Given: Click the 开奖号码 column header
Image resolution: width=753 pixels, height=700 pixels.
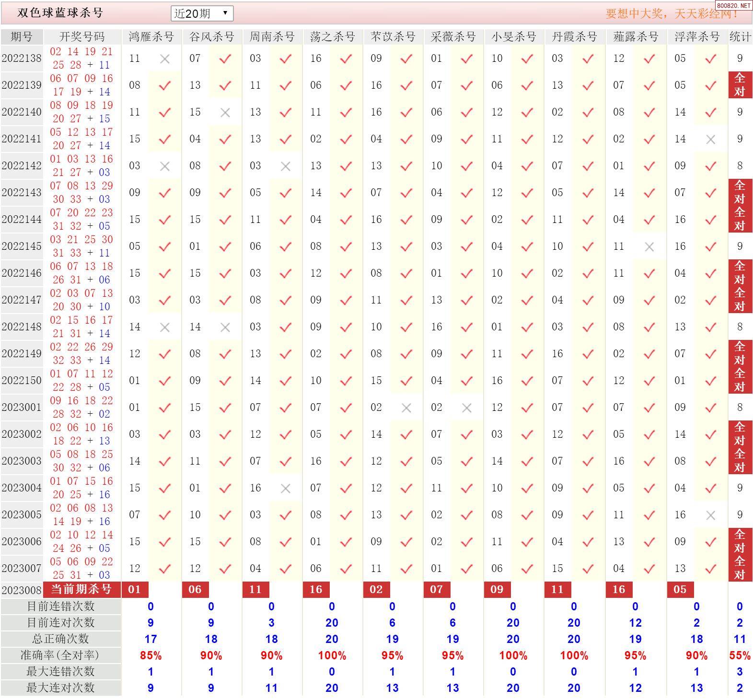Looking at the screenshot, I should coord(82,37).
